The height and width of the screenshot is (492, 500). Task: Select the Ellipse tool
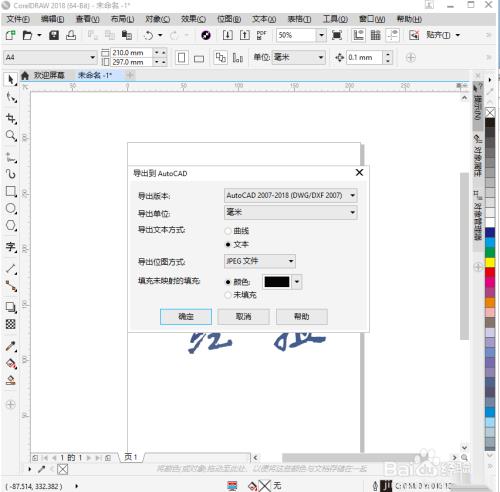11,209
